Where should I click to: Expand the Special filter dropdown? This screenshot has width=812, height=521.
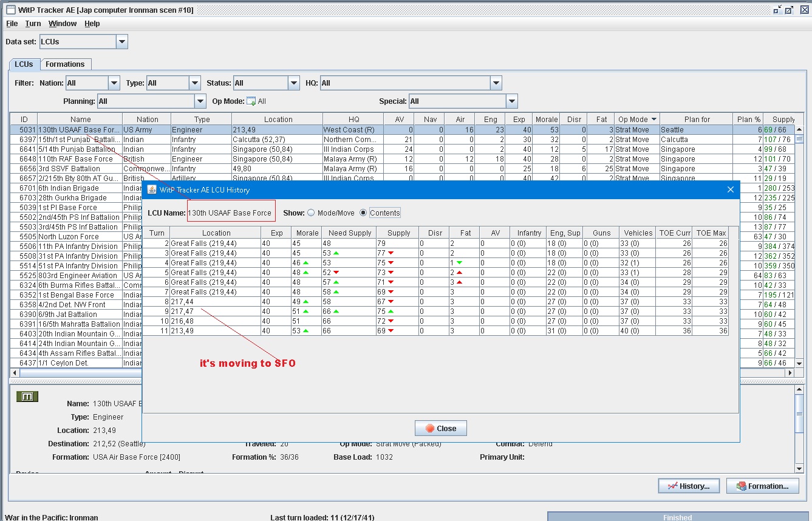point(511,101)
